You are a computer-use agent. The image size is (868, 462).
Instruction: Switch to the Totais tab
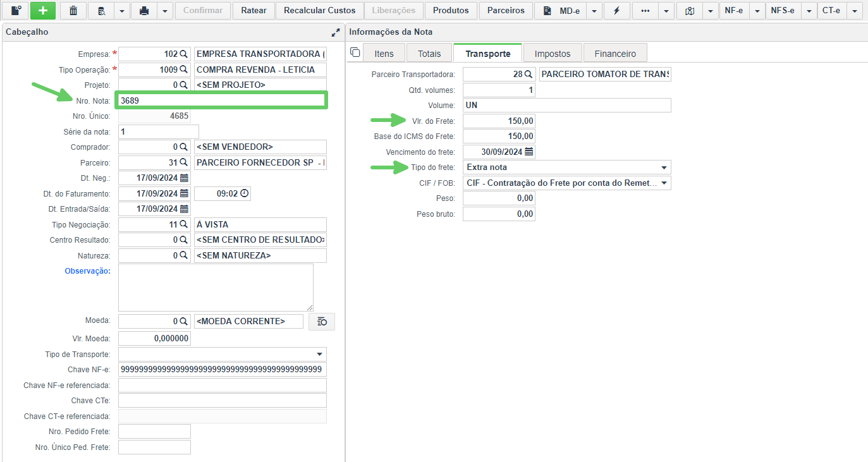[x=429, y=53]
